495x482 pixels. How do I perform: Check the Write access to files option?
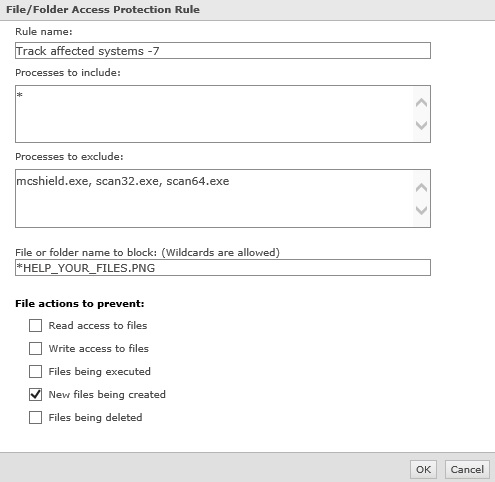pyautogui.click(x=35, y=348)
